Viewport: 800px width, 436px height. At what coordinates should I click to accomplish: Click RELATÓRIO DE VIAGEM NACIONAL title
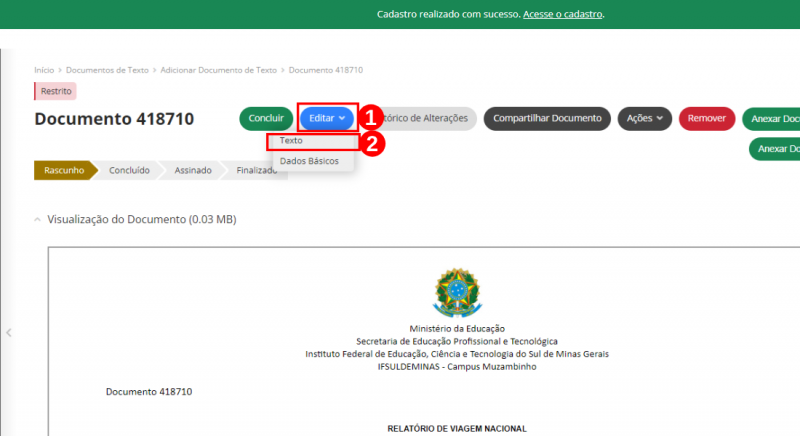pyautogui.click(x=457, y=428)
